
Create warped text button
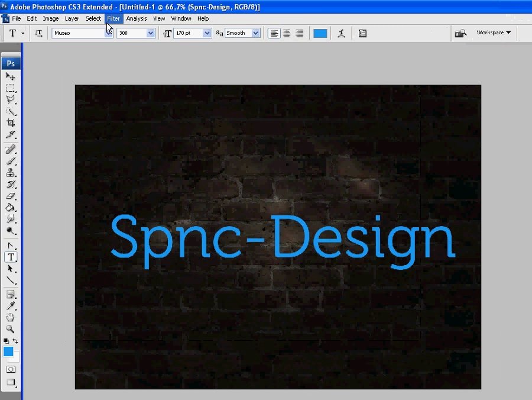pos(342,33)
